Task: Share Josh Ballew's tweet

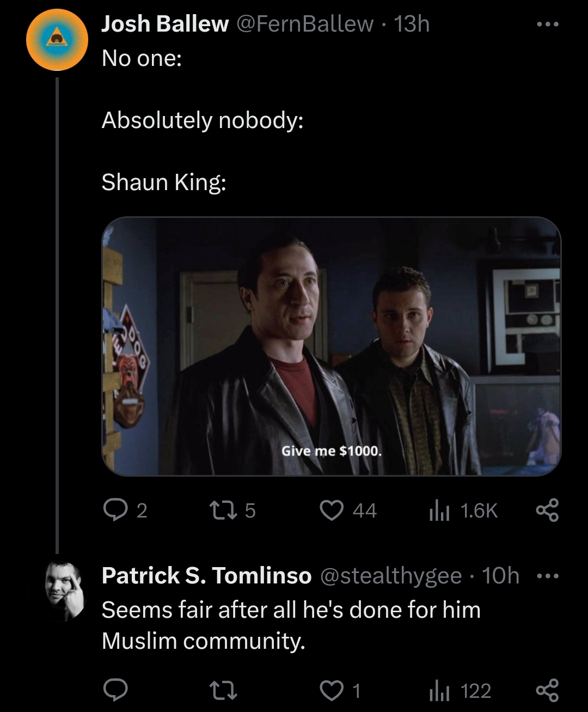Action: tap(547, 510)
